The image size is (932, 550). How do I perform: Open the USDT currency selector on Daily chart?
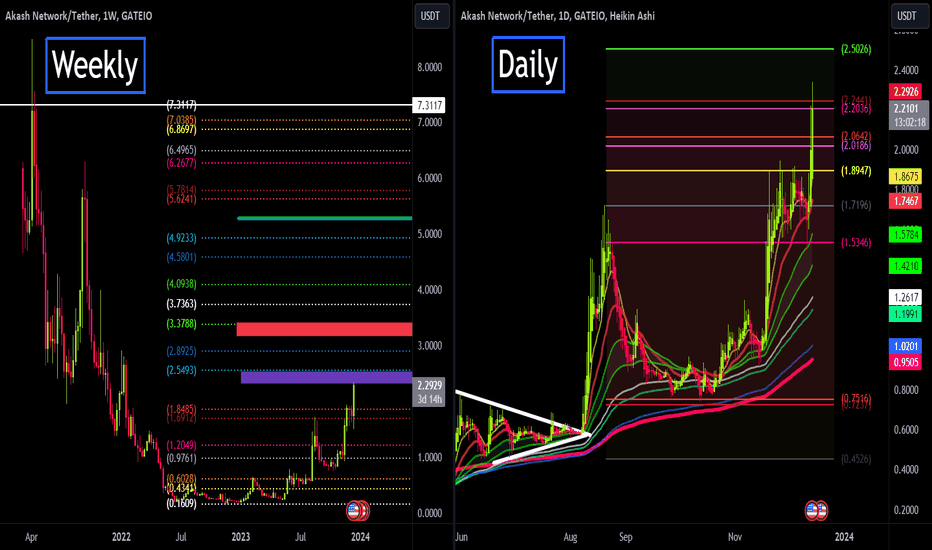[906, 16]
